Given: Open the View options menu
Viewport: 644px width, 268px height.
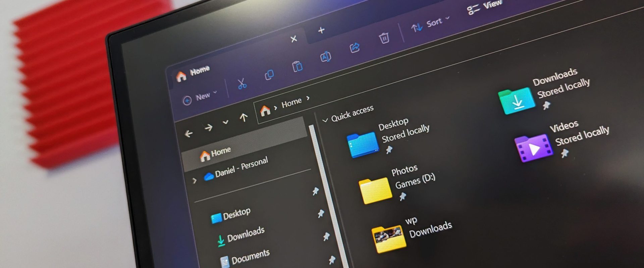Looking at the screenshot, I should (485, 7).
